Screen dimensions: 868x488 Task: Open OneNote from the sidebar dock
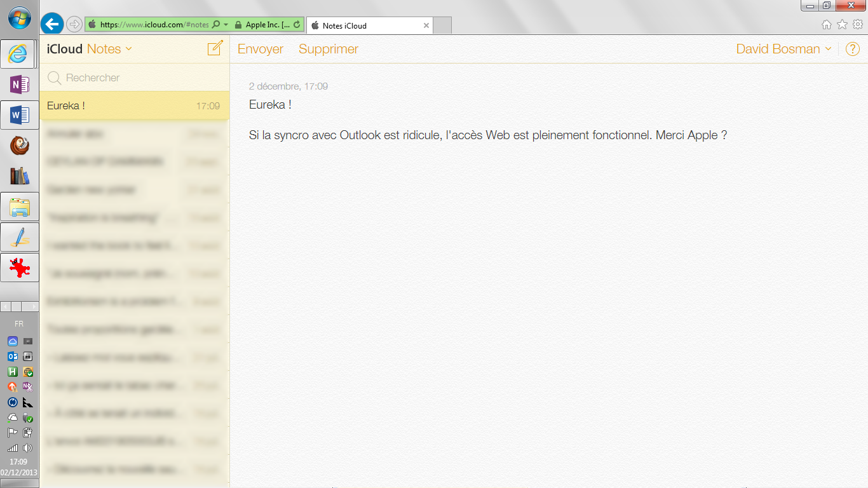[19, 84]
